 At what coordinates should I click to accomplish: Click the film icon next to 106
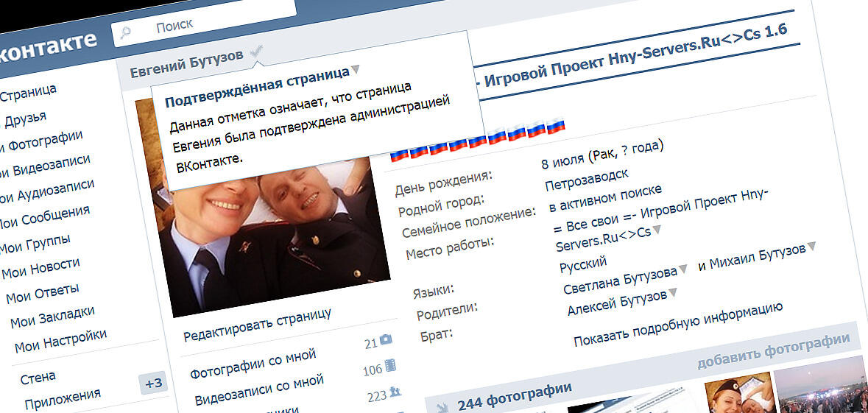tap(390, 365)
